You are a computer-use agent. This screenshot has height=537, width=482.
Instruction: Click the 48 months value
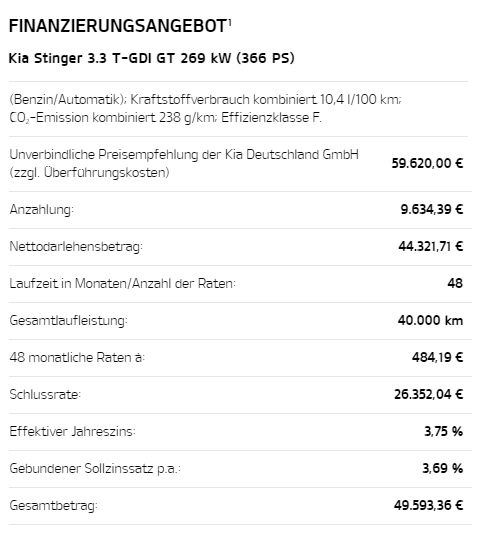point(455,283)
